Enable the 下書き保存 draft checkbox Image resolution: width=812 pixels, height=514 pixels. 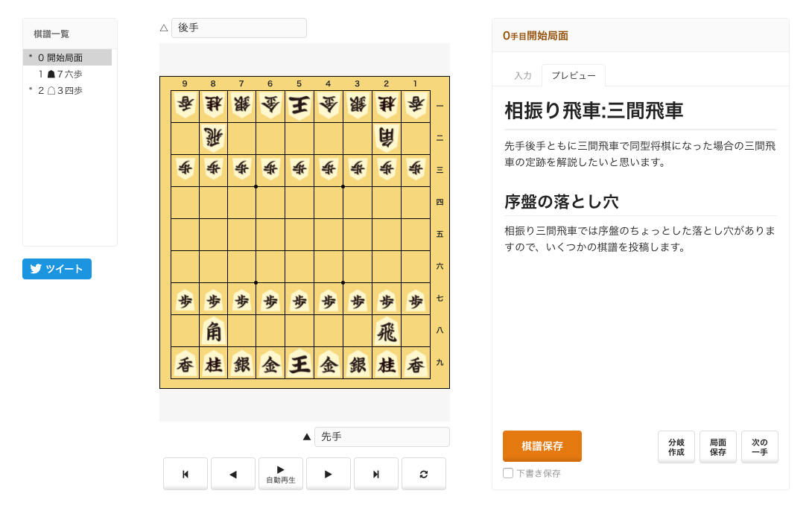[508, 473]
